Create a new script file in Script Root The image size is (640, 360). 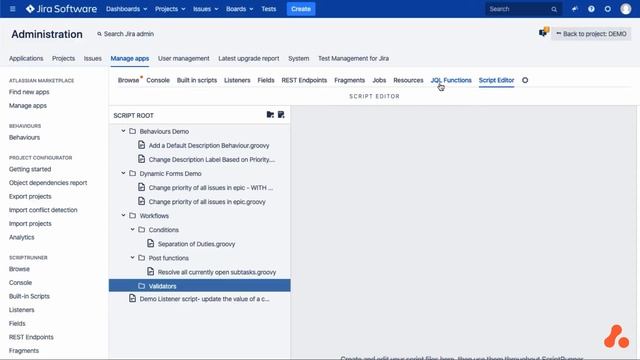click(281, 115)
